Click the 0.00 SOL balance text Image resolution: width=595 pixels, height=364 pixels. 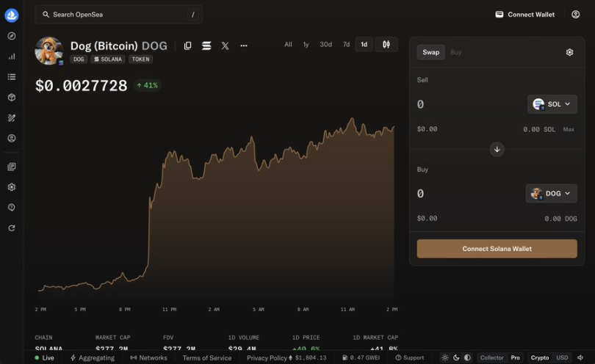pos(539,129)
